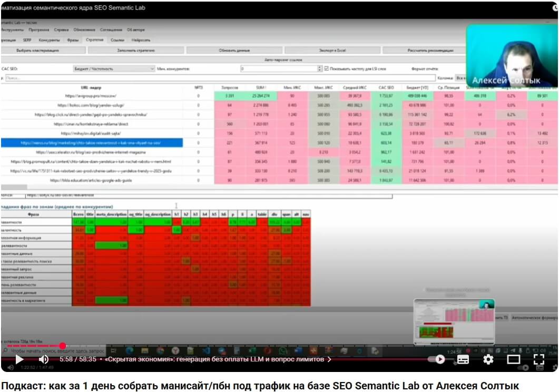Open the player settings gear

[488, 359]
